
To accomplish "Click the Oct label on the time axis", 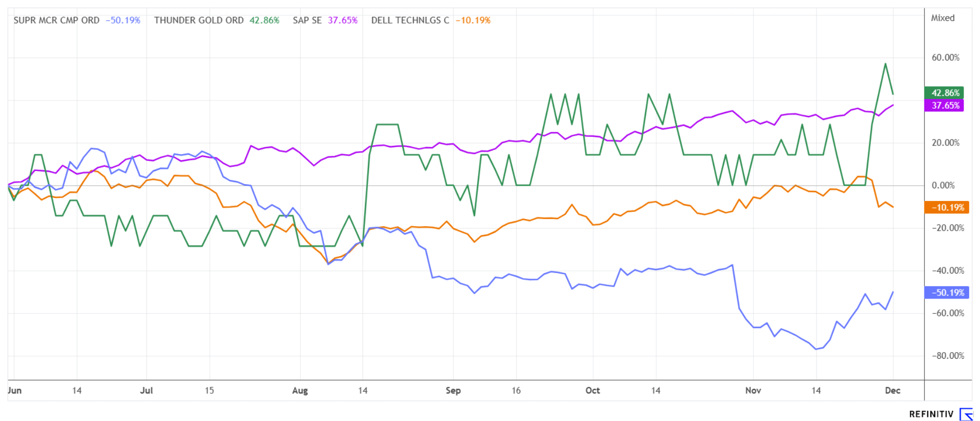I will pos(593,390).
